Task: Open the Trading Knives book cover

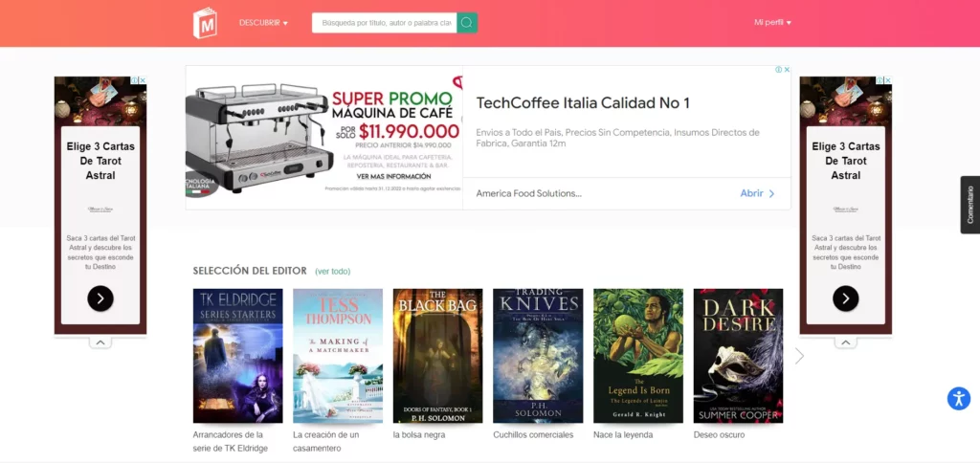Action: [538, 356]
